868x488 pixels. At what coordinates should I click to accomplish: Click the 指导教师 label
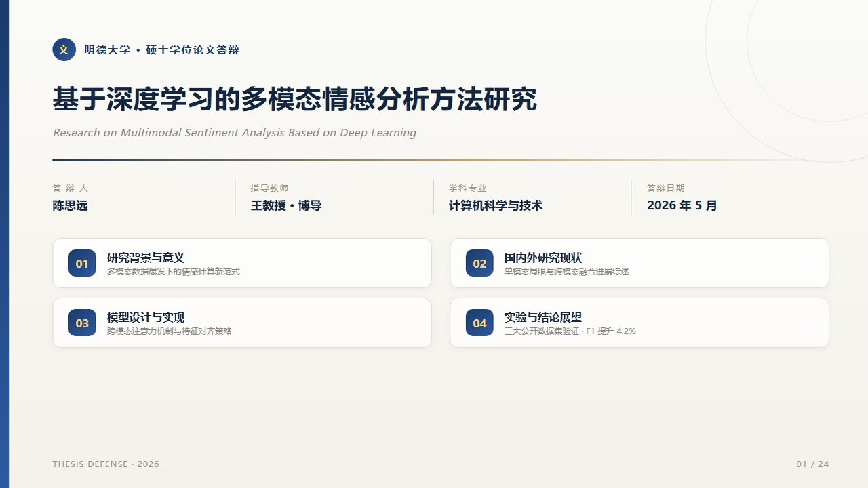tap(269, 188)
